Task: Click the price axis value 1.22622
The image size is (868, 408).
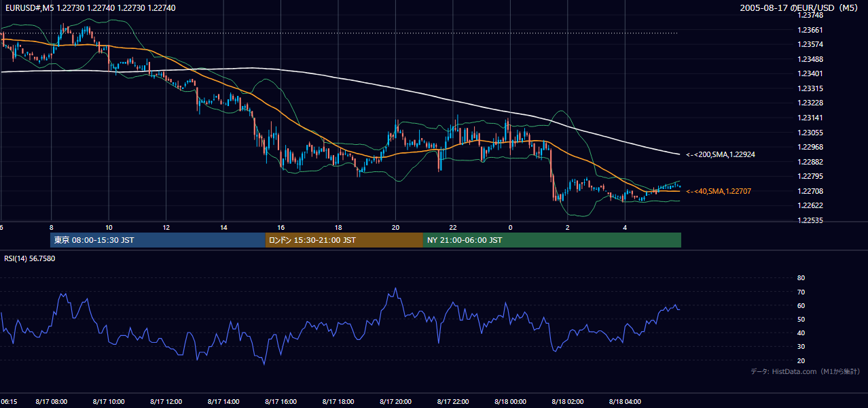Action: click(x=810, y=206)
